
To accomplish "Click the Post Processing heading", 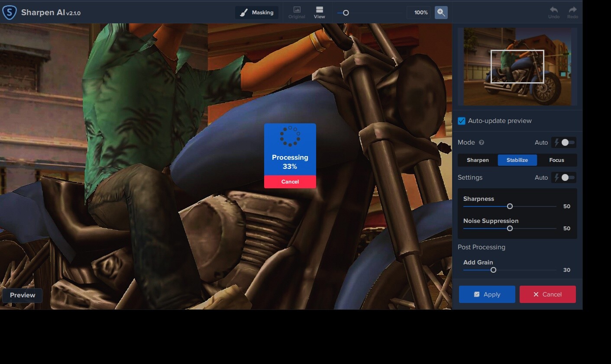I will [482, 247].
